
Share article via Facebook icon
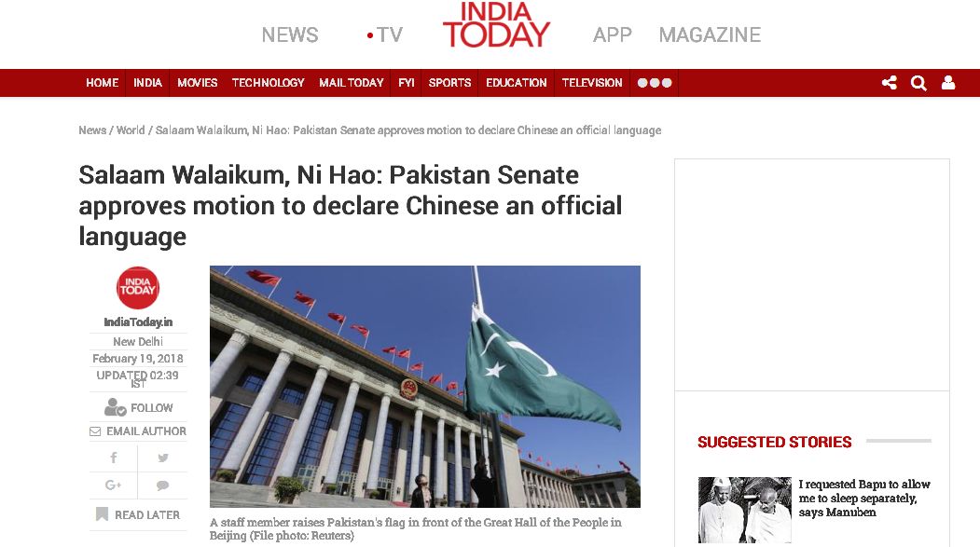click(x=114, y=458)
